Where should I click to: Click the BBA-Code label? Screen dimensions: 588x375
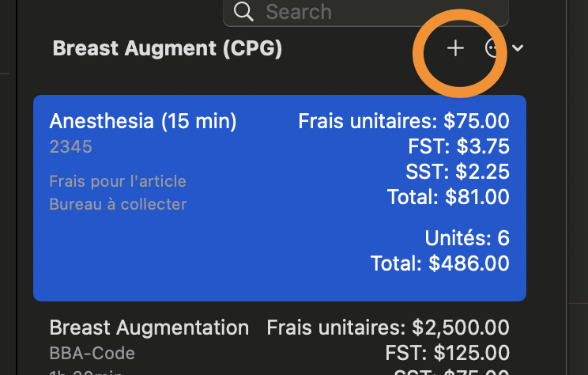coord(92,353)
